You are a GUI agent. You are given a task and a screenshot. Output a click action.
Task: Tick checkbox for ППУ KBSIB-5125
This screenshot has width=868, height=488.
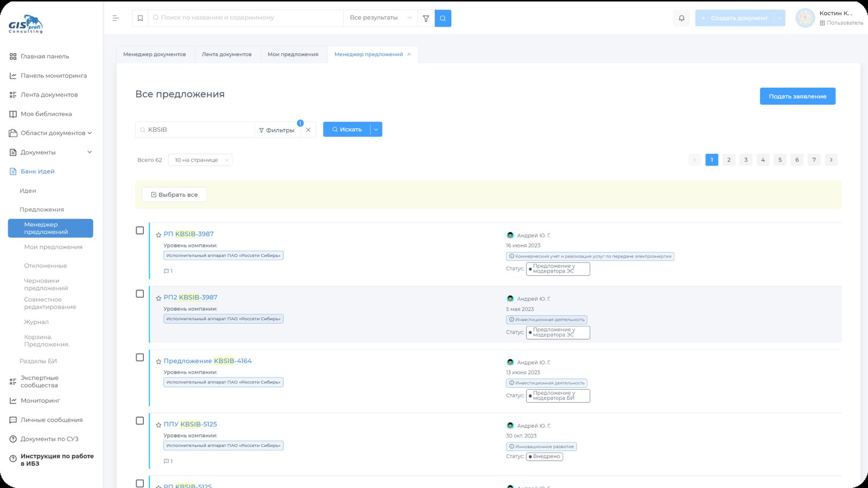(140, 421)
